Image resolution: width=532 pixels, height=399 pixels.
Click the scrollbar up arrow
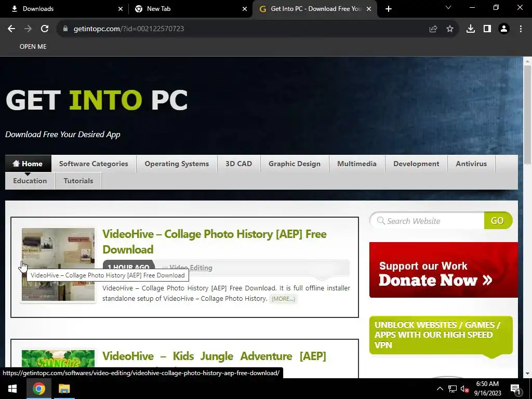click(527, 61)
